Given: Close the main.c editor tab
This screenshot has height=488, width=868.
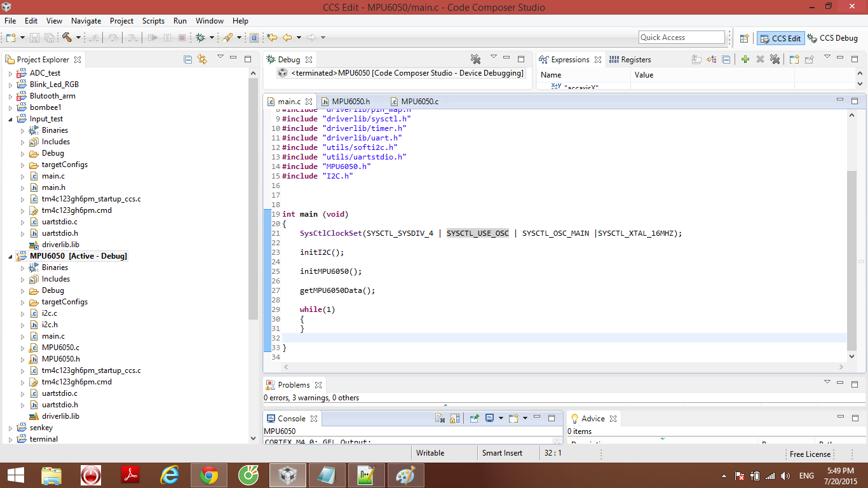Looking at the screenshot, I should point(309,101).
